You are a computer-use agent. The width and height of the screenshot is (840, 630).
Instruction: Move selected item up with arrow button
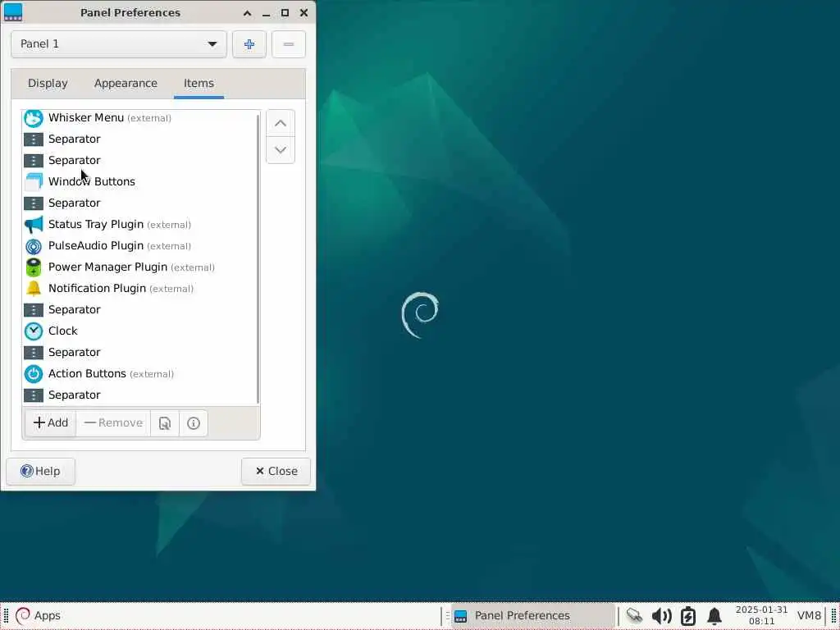(x=281, y=123)
